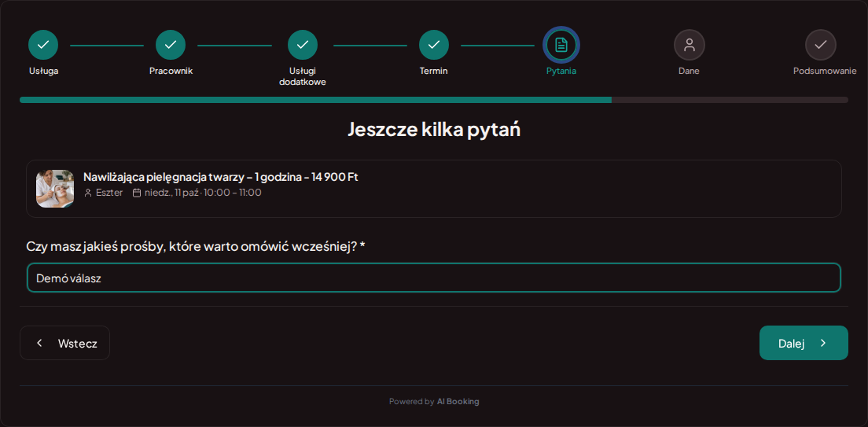
Task: Click the facial treatment service thumbnail
Action: (55, 189)
